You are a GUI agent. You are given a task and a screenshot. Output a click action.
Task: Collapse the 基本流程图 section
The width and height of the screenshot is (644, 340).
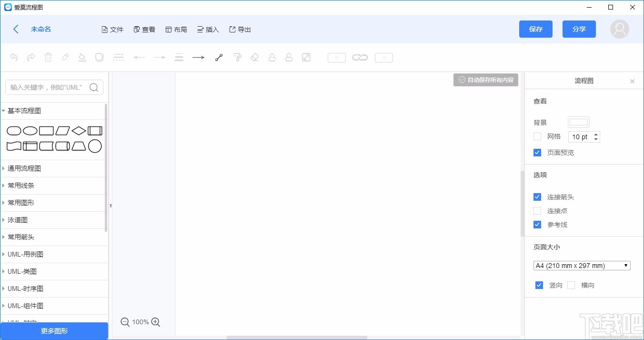pyautogui.click(x=54, y=111)
